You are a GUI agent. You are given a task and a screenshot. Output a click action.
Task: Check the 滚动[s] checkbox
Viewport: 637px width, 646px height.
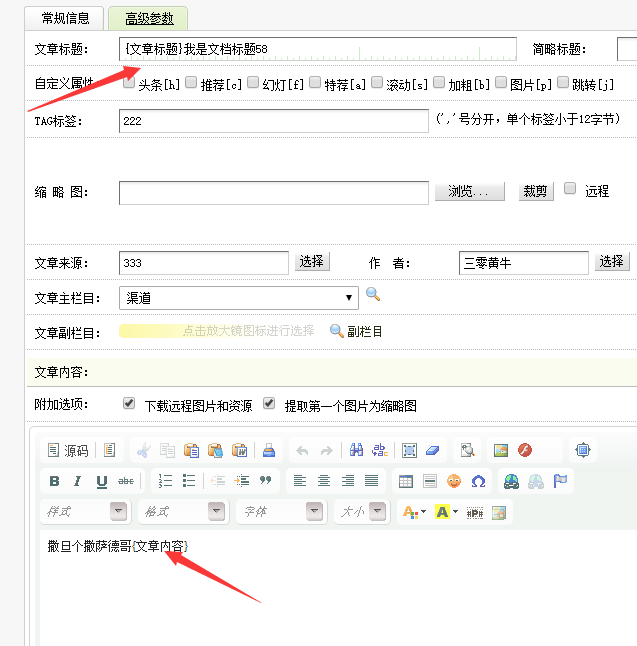[x=377, y=82]
